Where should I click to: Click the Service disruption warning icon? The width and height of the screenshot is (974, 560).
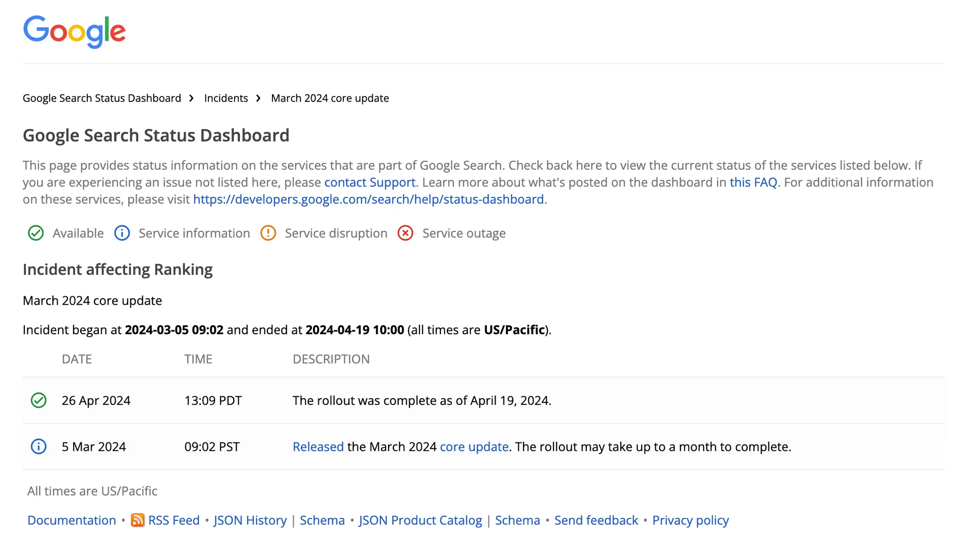tap(268, 233)
